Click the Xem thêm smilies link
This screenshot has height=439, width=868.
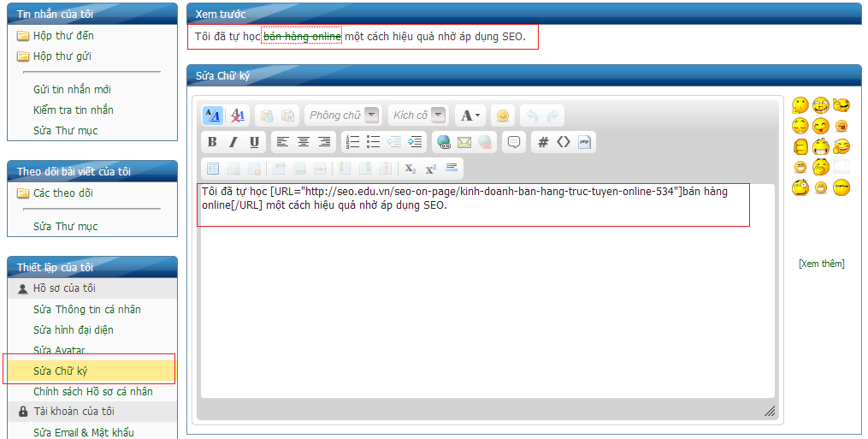(x=821, y=264)
